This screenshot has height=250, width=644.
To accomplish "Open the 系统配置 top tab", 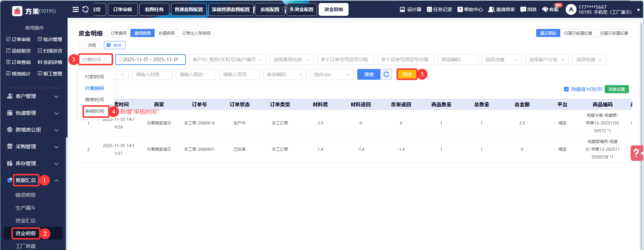I will pos(270,9).
